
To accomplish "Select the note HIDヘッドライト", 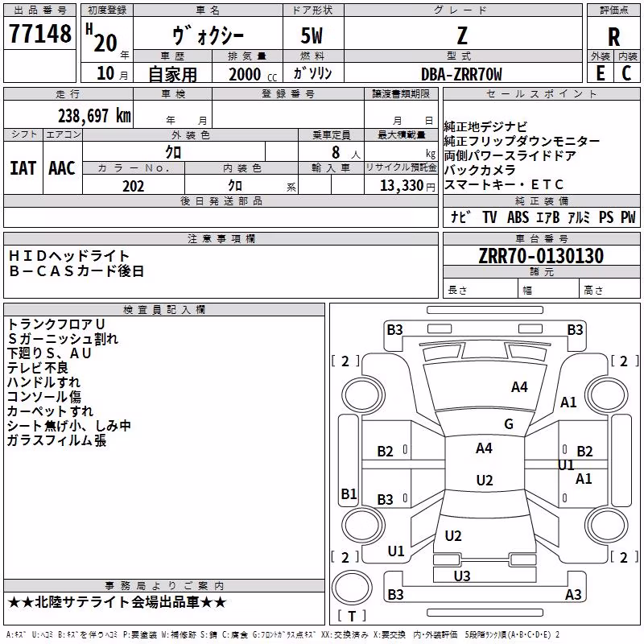I will pos(69,256).
